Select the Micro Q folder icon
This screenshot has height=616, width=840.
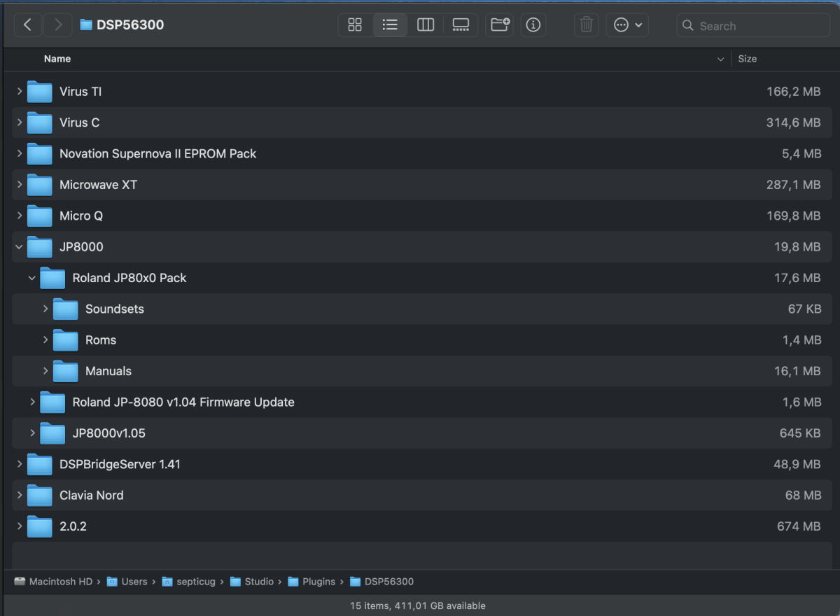tap(40, 216)
